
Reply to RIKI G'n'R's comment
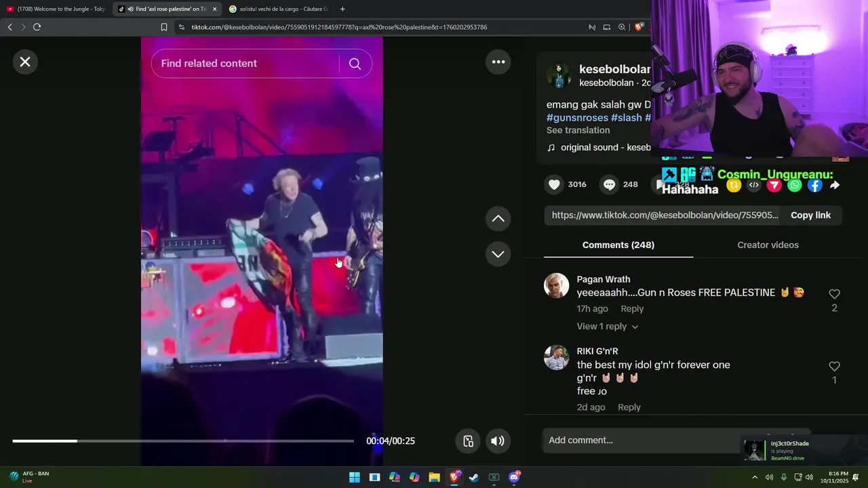tap(629, 407)
